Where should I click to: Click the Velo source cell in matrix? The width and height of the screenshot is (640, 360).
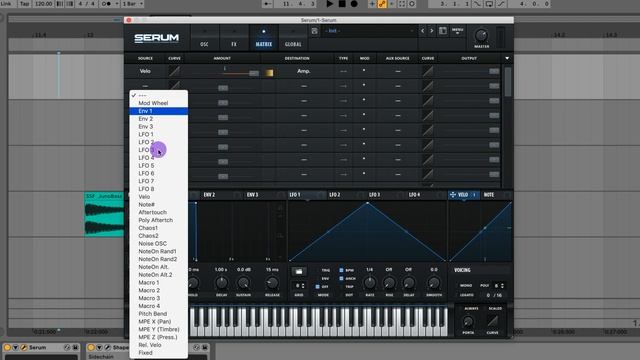click(145, 71)
